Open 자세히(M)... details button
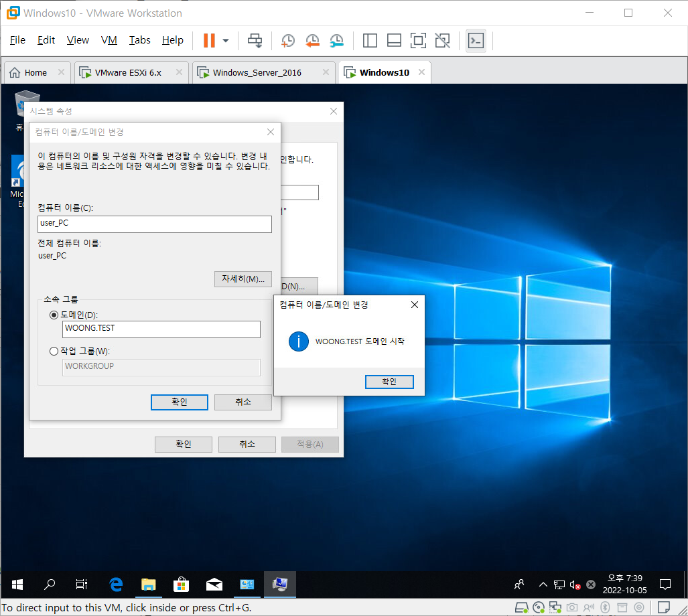This screenshot has width=688, height=616. 243,279
